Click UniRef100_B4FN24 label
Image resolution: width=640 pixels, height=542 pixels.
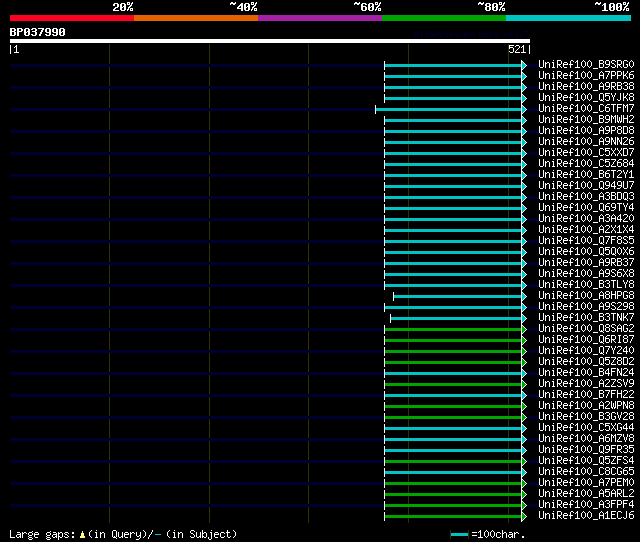[586, 373]
